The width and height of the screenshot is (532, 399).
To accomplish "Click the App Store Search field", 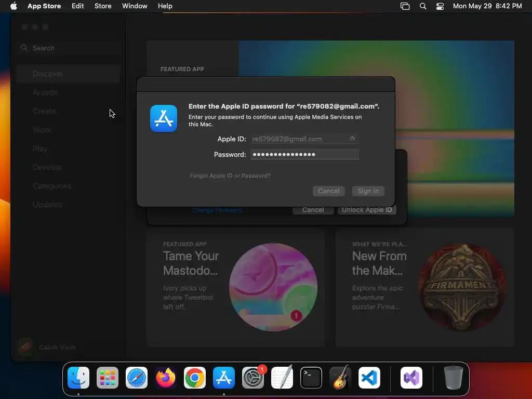I will click(68, 48).
